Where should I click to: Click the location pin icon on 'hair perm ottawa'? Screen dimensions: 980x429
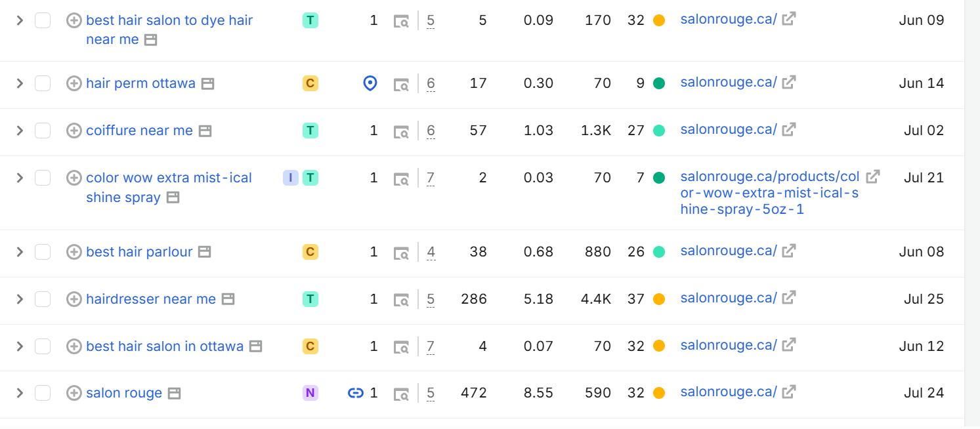(x=370, y=83)
